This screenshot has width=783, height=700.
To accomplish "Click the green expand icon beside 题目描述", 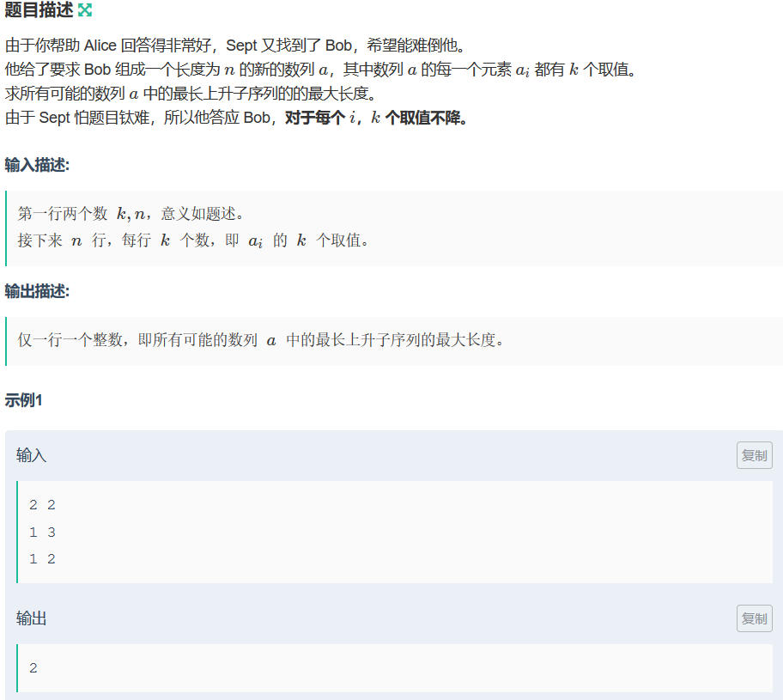I will click(85, 10).
